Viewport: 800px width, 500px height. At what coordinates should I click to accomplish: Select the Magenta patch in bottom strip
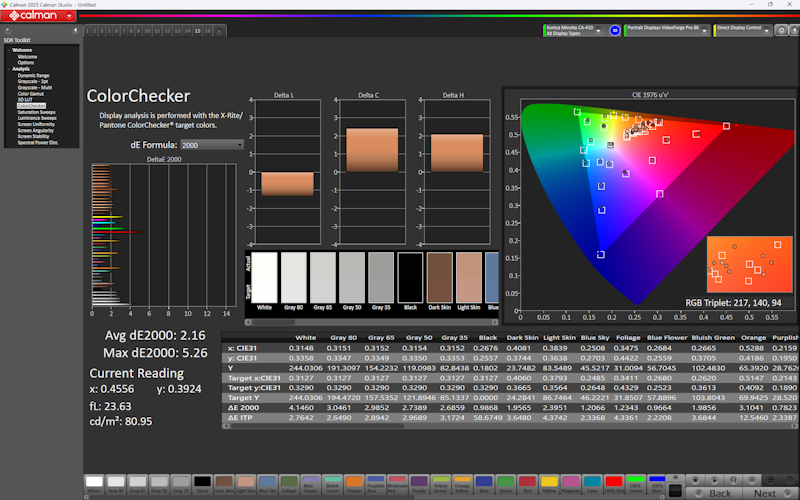570,485
